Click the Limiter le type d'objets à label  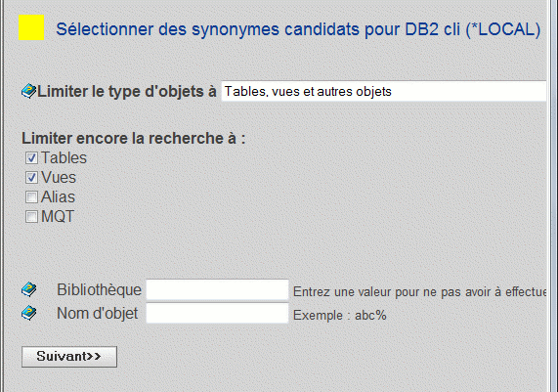127,92
